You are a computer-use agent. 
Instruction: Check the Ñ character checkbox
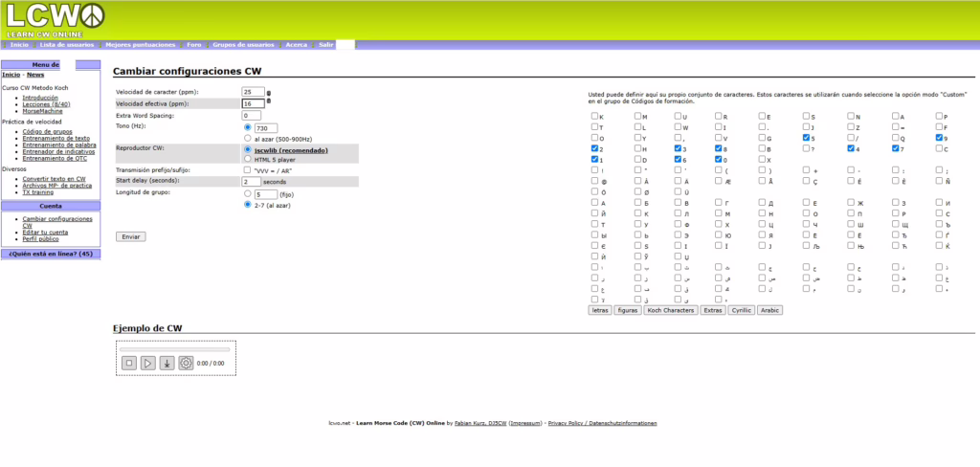940,180
